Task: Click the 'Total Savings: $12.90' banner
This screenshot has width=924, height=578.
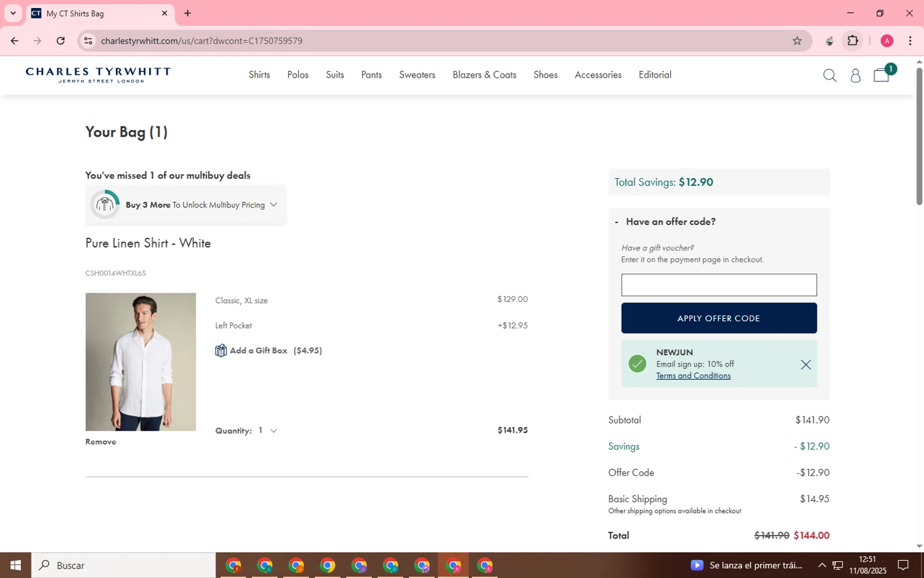Action: click(719, 182)
